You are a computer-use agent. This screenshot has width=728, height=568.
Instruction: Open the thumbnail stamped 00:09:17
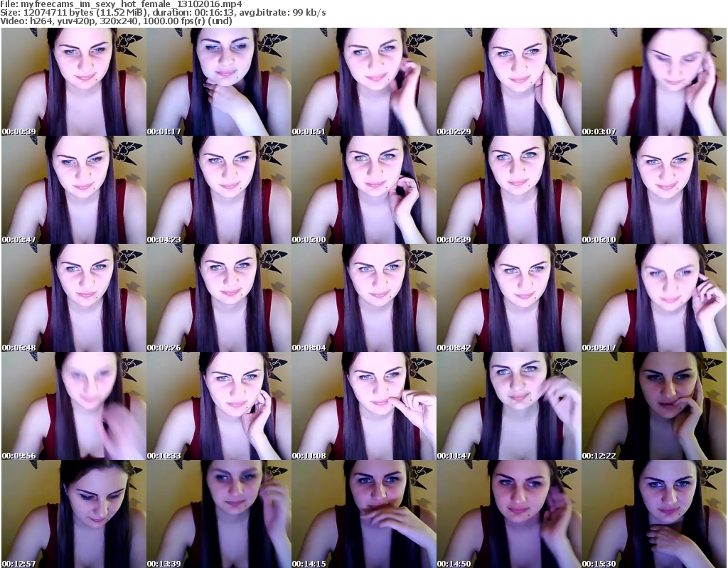tap(654, 298)
